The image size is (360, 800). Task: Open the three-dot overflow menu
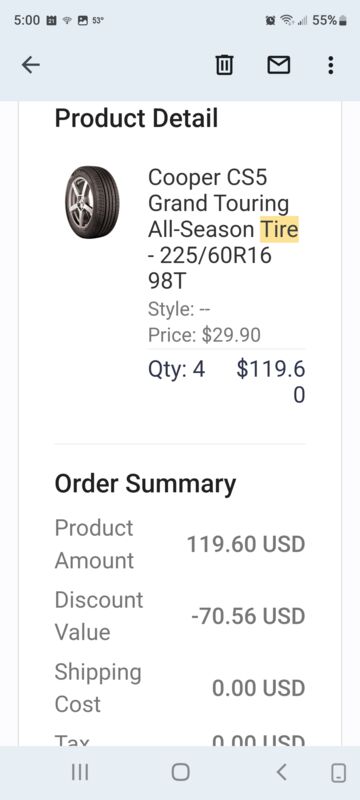coord(331,65)
